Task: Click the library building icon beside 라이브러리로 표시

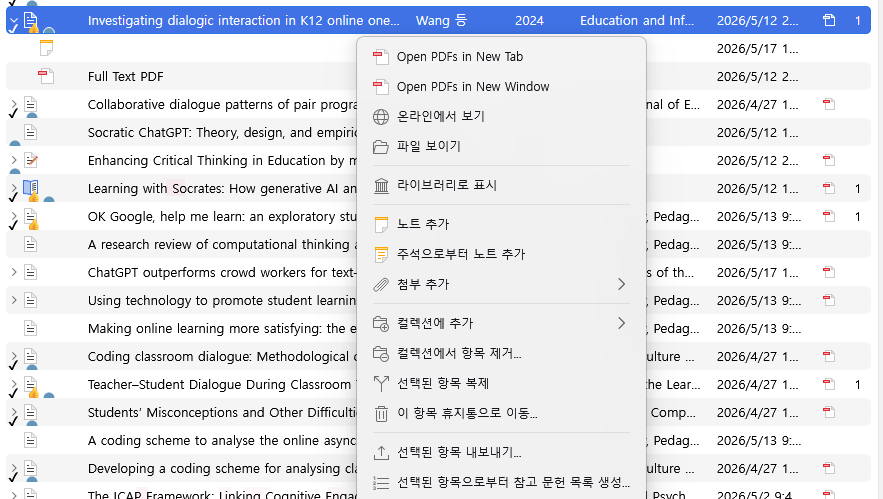Action: [381, 185]
